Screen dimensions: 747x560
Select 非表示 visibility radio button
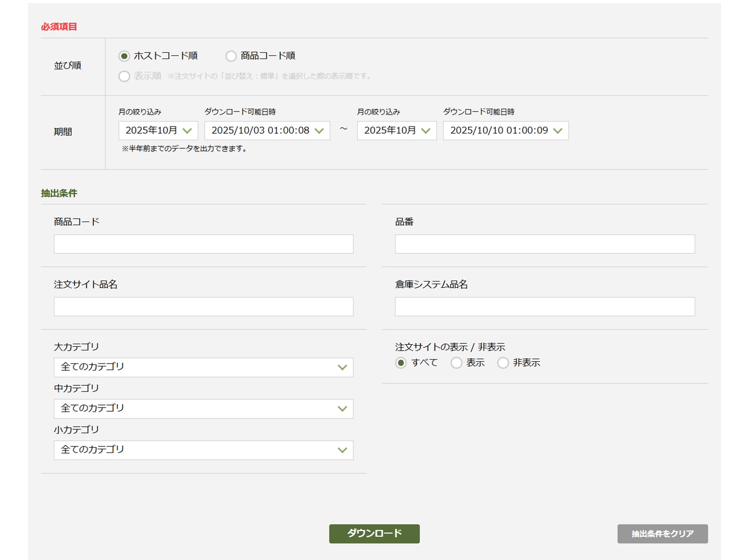pyautogui.click(x=503, y=363)
